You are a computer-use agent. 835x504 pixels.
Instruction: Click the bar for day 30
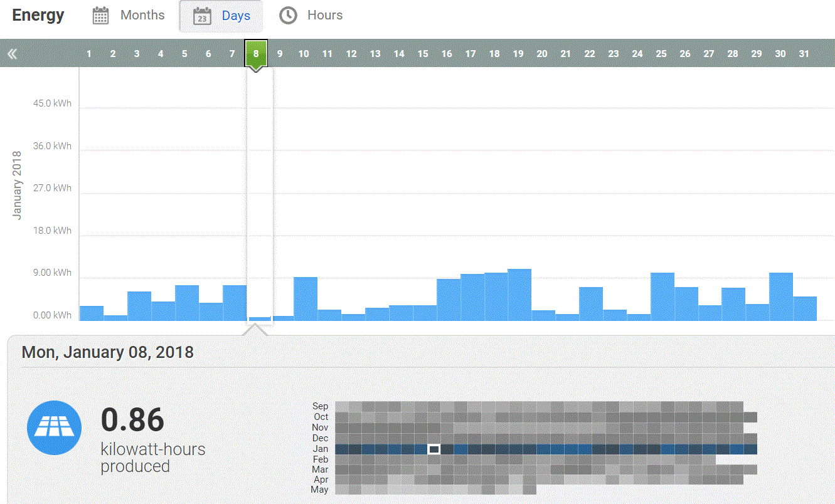click(781, 297)
